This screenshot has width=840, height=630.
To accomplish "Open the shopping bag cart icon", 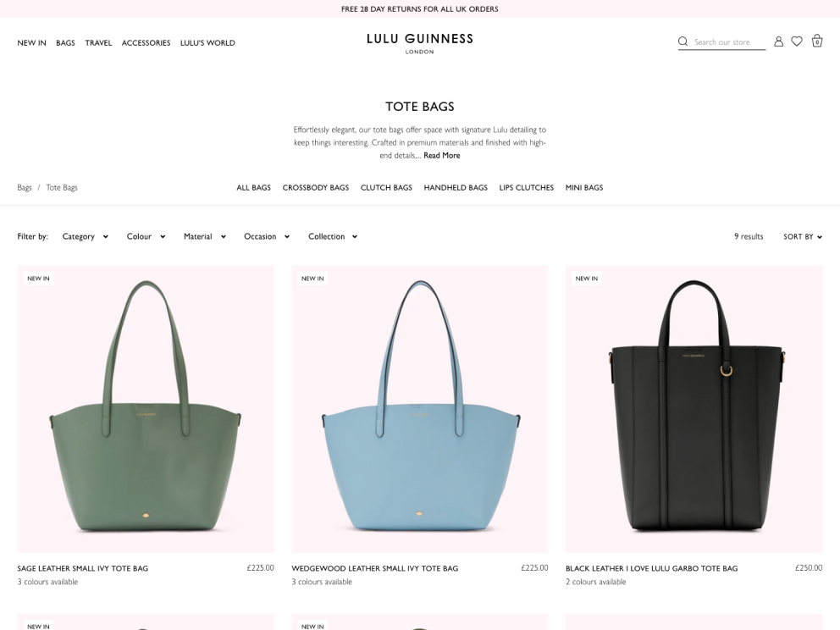I will [x=817, y=41].
